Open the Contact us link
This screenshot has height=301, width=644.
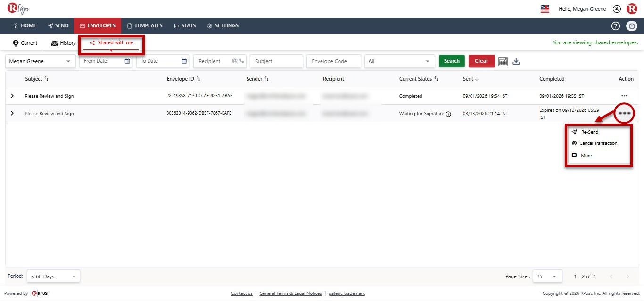242,293
